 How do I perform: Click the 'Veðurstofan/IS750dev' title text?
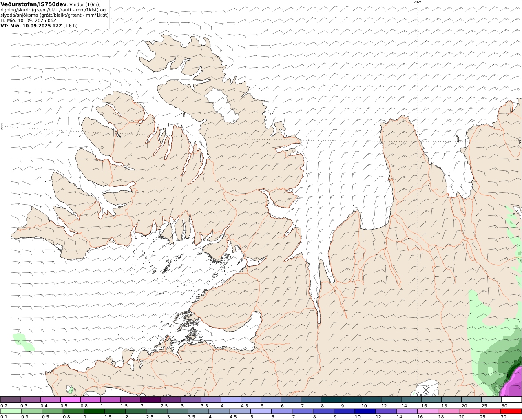(x=33, y=4)
